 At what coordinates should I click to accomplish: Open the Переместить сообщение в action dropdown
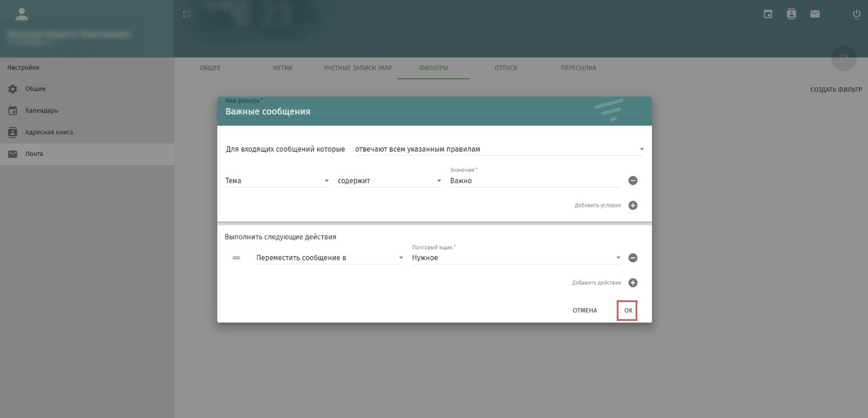pos(330,258)
